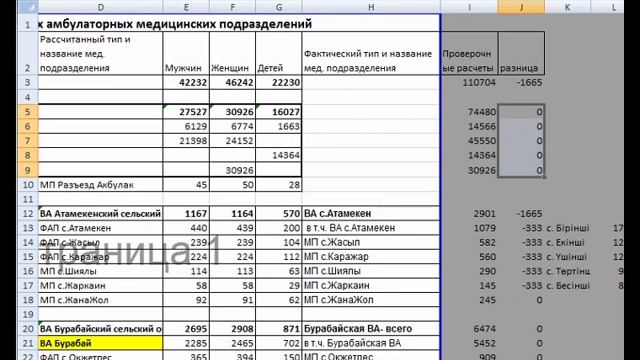Select column K header
The height and width of the screenshot is (360, 640).
[x=567, y=7]
